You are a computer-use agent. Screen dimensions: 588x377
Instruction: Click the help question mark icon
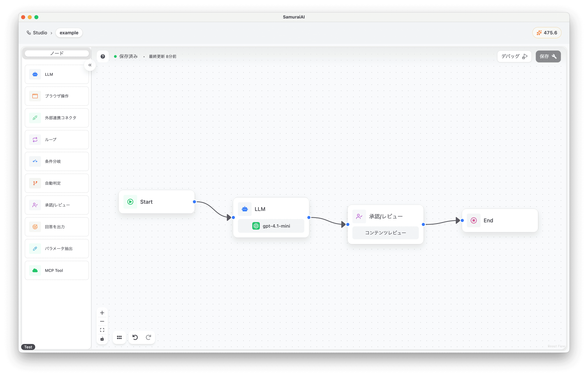103,56
